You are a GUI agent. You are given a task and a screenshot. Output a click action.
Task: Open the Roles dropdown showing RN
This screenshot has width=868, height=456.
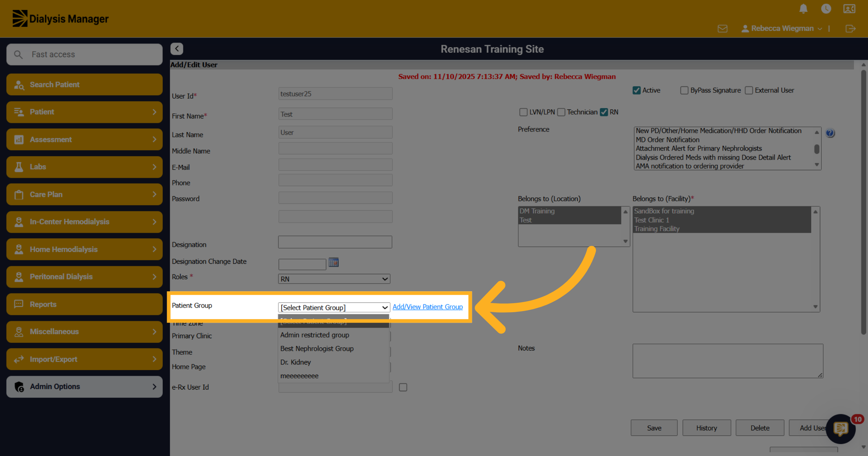tap(334, 279)
